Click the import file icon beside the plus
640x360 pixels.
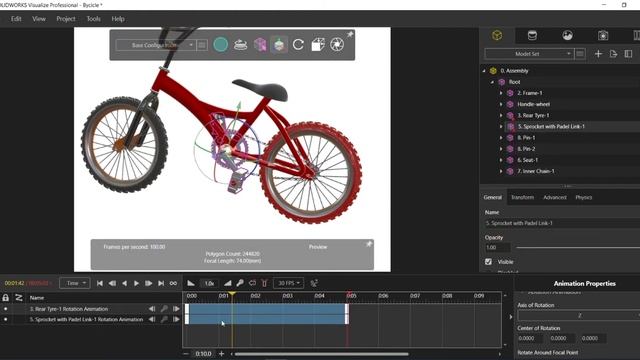pos(613,54)
